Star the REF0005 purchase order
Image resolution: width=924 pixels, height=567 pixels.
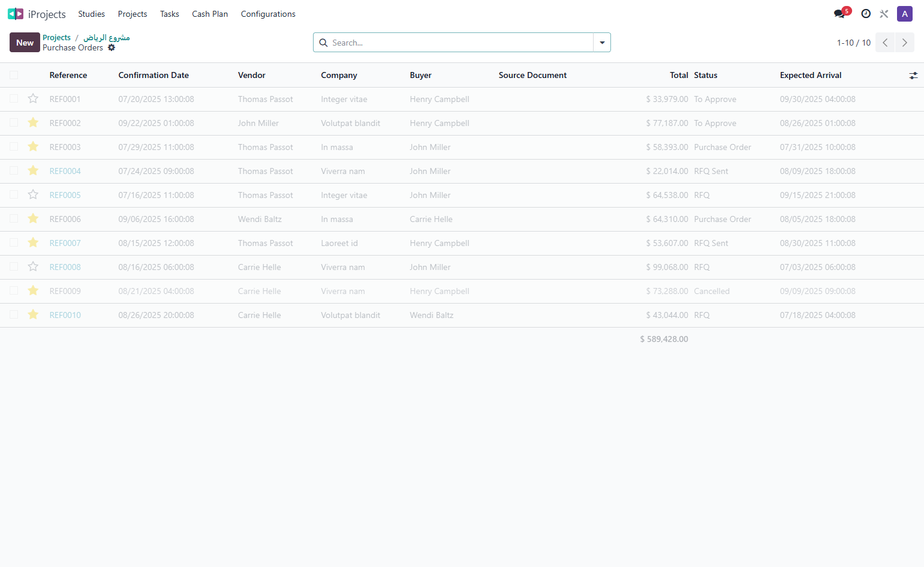(x=33, y=194)
